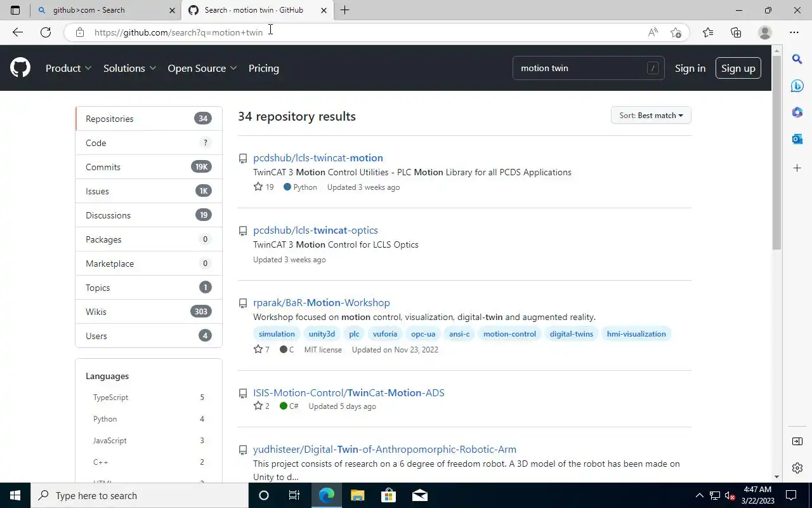Open the GitHub home logo
This screenshot has width=812, height=508.
point(20,68)
